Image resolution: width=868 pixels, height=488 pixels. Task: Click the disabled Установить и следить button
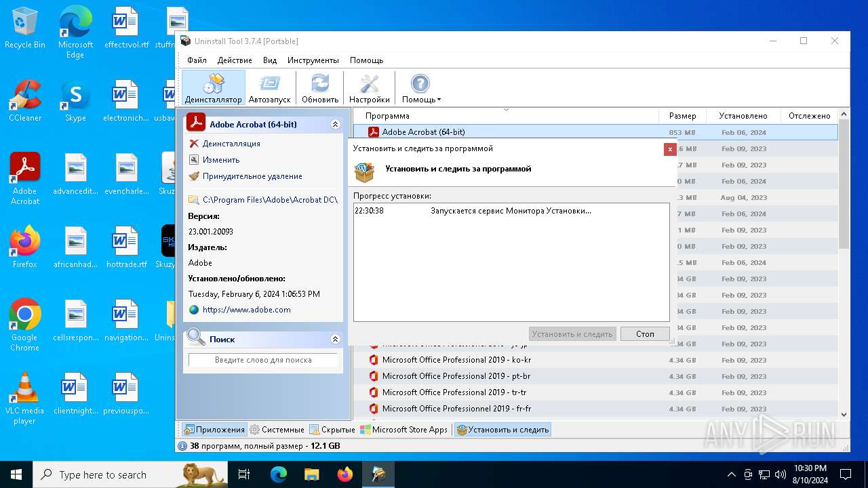[x=572, y=334]
